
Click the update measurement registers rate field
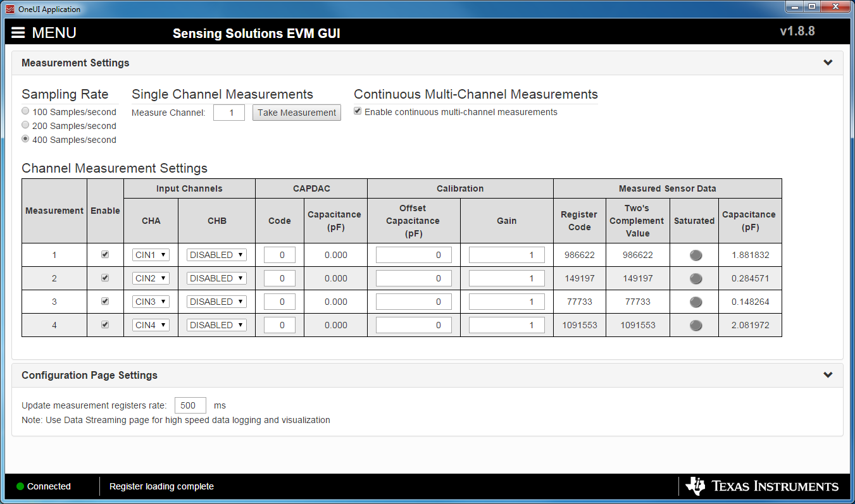click(x=190, y=405)
